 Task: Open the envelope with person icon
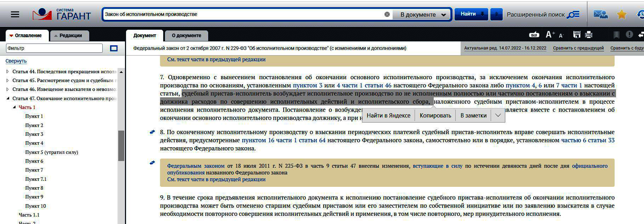click(x=600, y=15)
